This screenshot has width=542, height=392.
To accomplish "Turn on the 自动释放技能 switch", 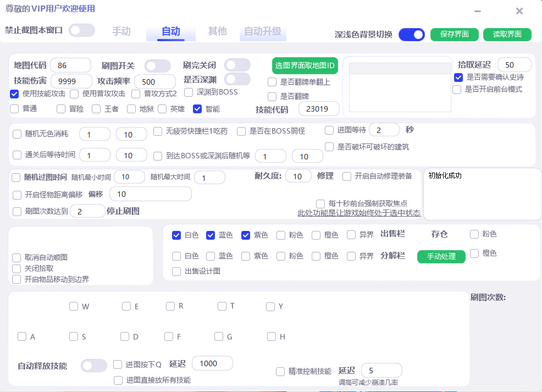I will point(94,366).
